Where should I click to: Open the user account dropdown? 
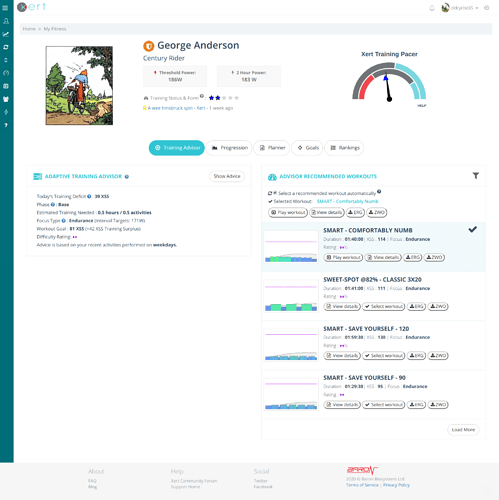[460, 8]
